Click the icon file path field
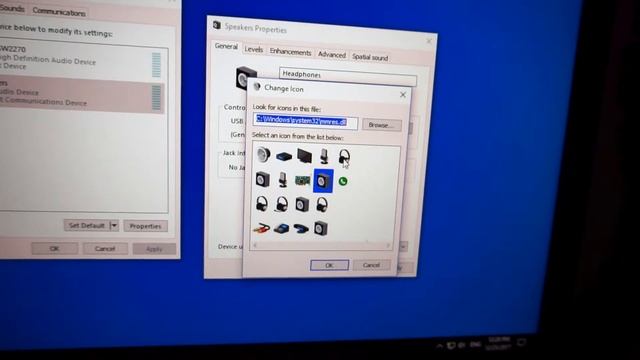This screenshot has width=640, height=360. click(x=305, y=122)
